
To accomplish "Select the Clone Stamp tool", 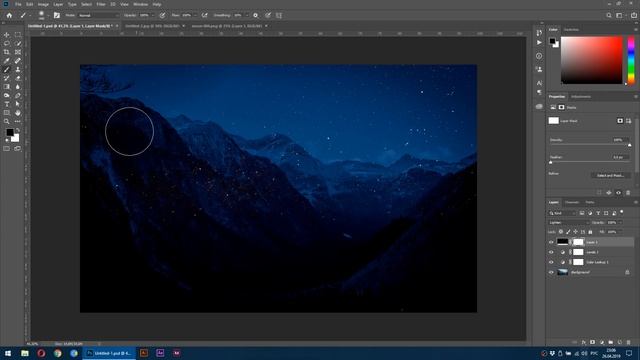I will click(18, 69).
